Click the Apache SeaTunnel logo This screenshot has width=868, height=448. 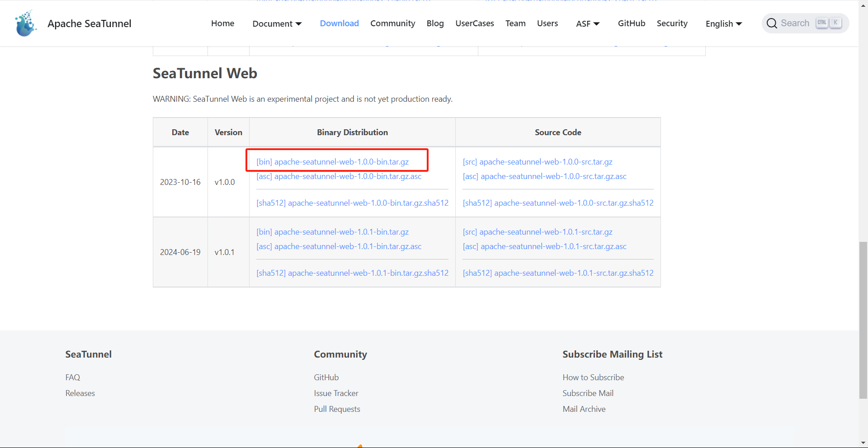tap(25, 23)
